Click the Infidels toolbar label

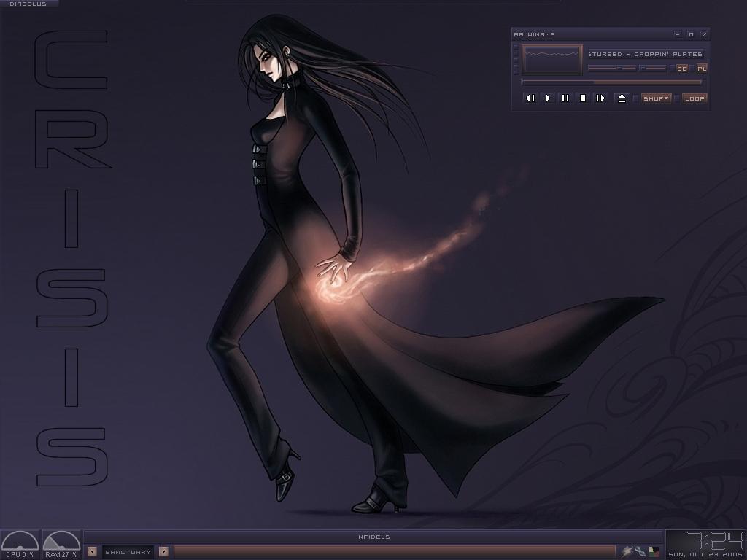pyautogui.click(x=373, y=537)
